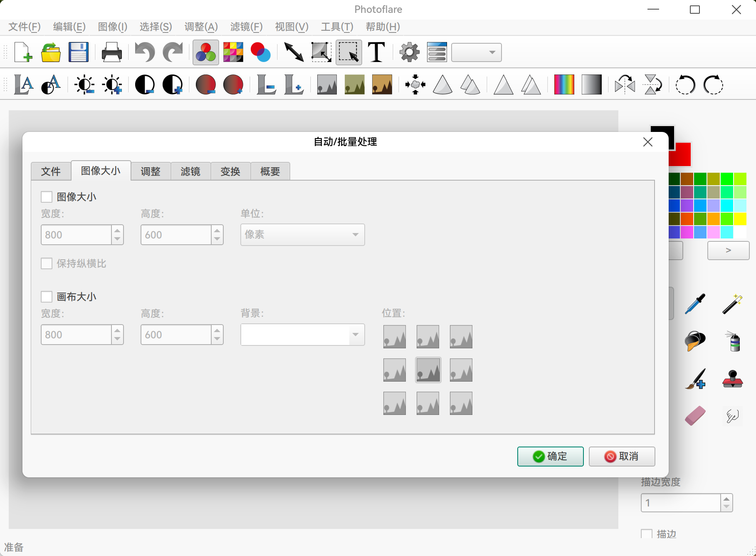
Task: Click the sepia landscape filter icon
Action: (382, 85)
